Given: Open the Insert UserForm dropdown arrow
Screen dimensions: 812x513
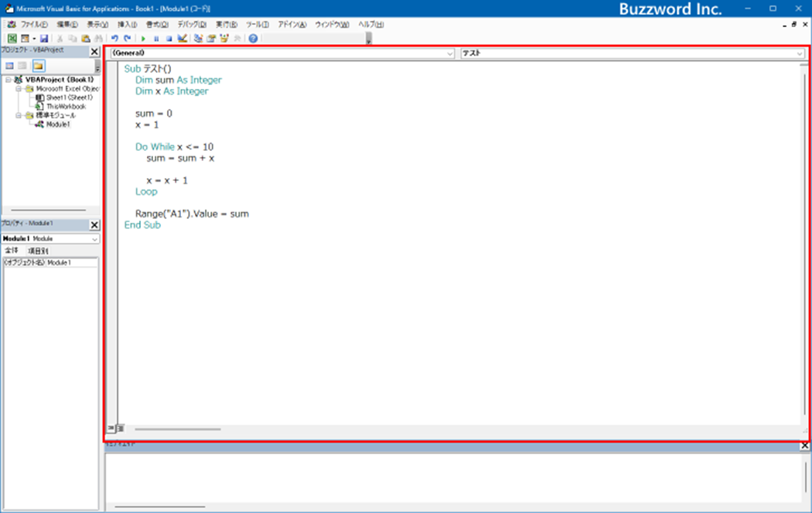Looking at the screenshot, I should click(32, 38).
